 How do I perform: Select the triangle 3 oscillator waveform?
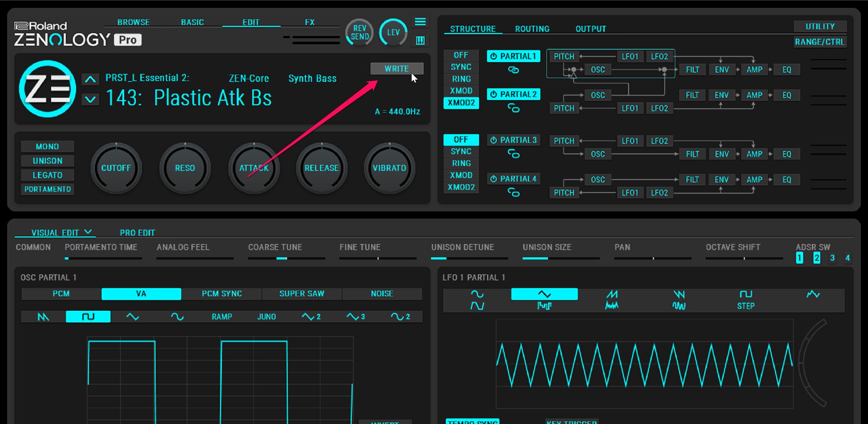(x=356, y=316)
